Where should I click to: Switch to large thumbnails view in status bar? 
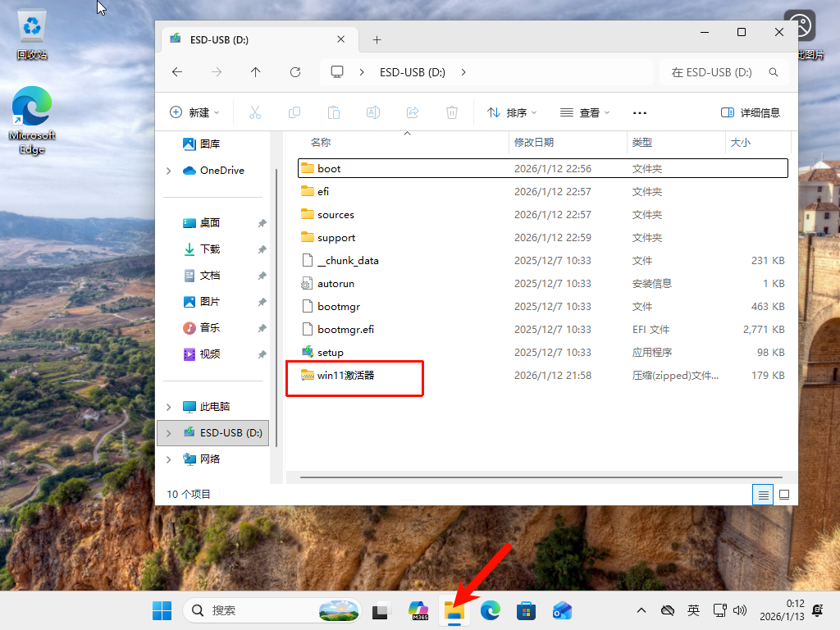pyautogui.click(x=783, y=494)
